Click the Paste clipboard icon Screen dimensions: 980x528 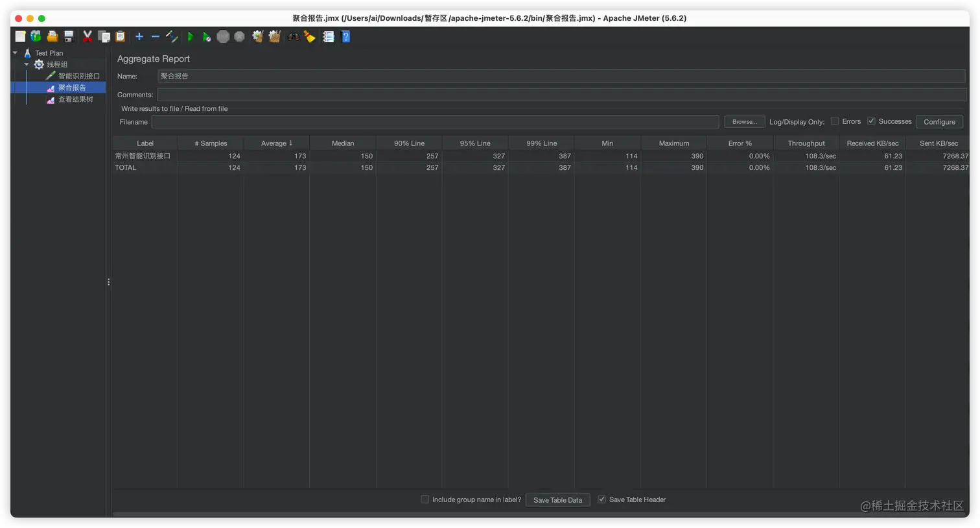point(120,37)
